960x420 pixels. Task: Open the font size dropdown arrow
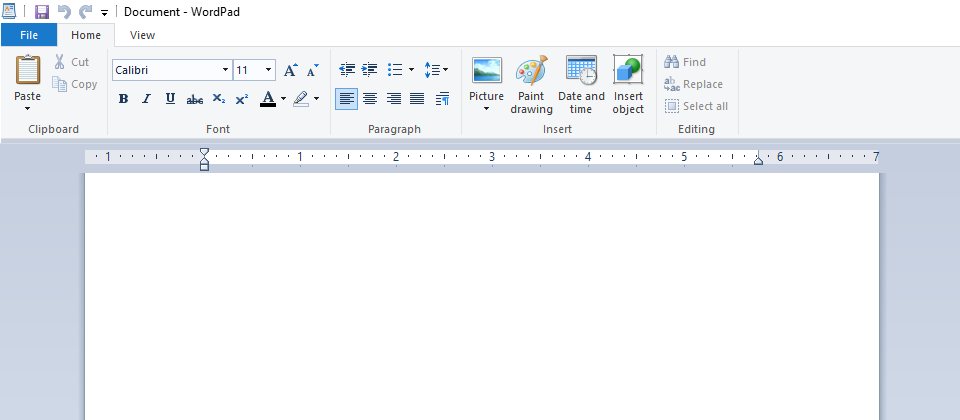(268, 70)
